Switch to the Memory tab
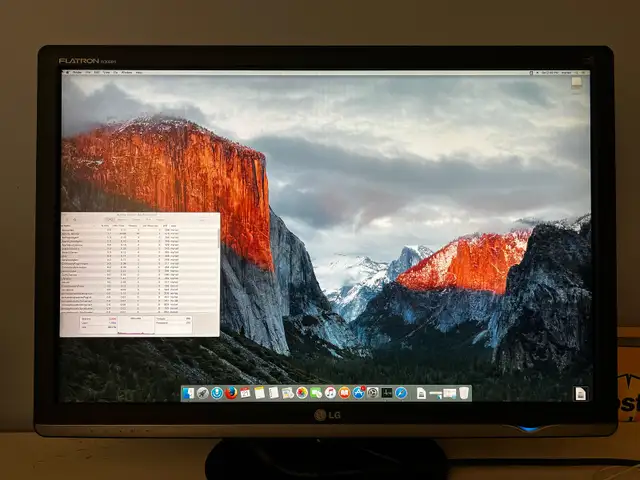 (122, 220)
